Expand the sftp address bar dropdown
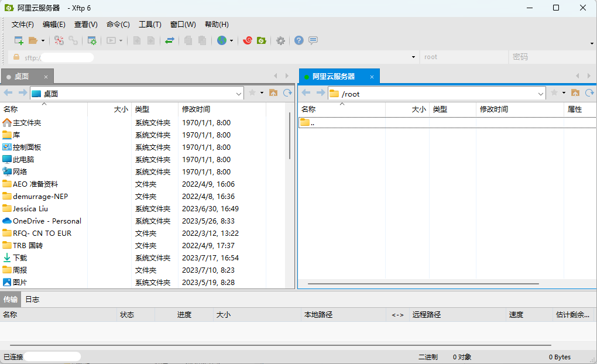This screenshot has width=597, height=364. [x=413, y=57]
